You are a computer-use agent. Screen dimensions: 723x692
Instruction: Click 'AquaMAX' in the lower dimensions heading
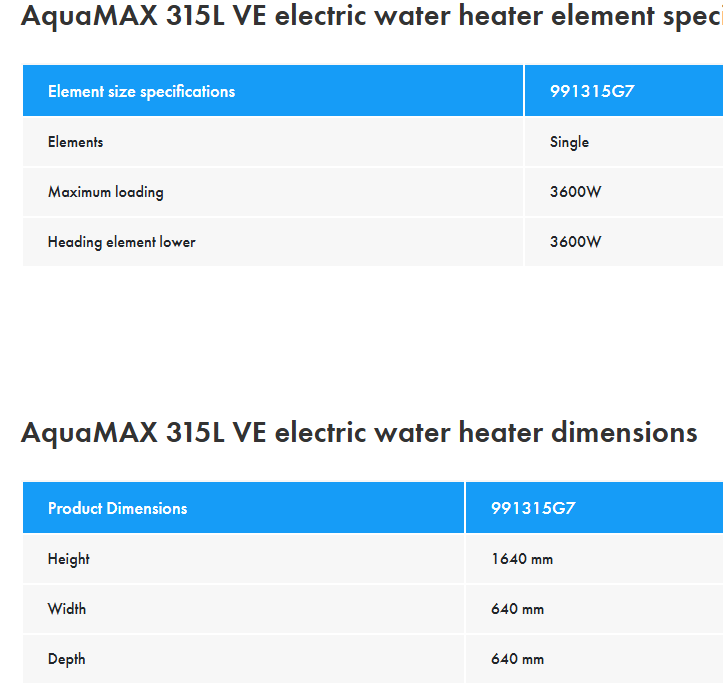coord(88,433)
